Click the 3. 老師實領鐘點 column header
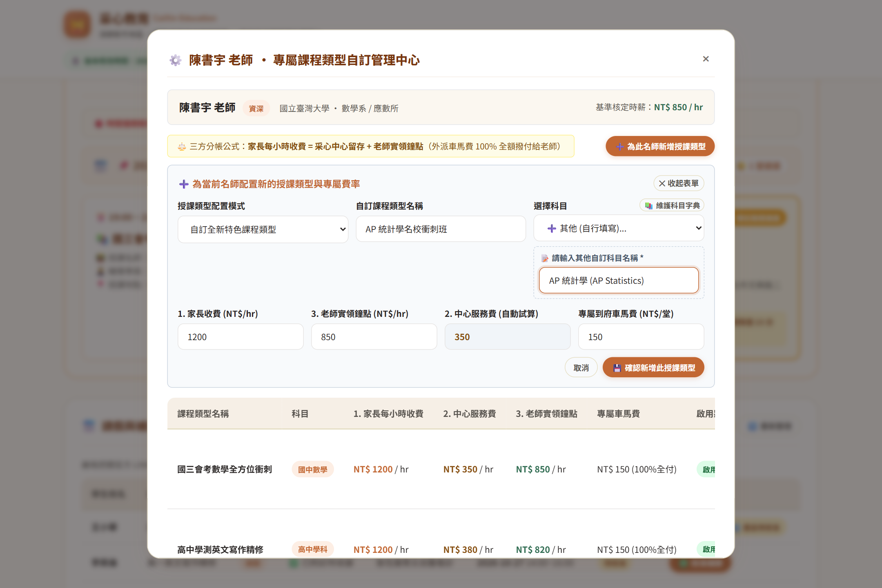This screenshot has height=588, width=882. click(546, 414)
